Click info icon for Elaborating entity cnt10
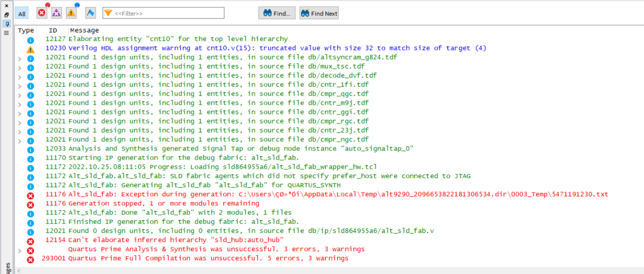Screen dimensions: 644x274 [x=30, y=40]
